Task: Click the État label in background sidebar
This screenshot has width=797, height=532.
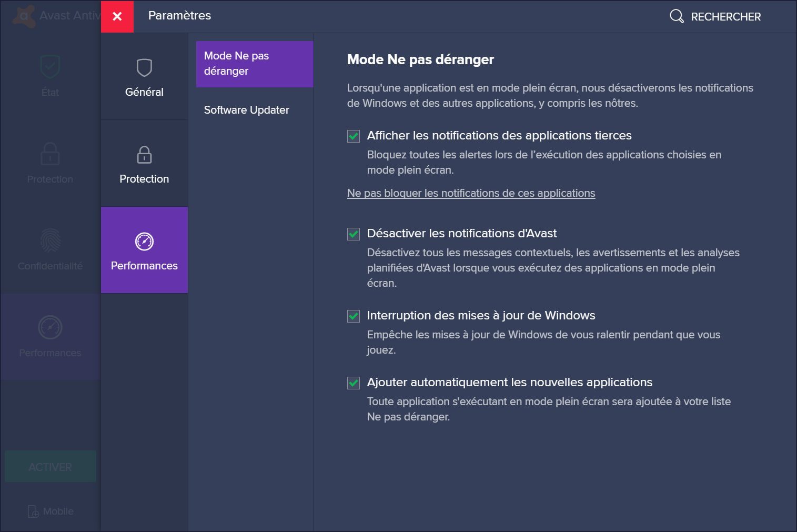Action: [50, 92]
